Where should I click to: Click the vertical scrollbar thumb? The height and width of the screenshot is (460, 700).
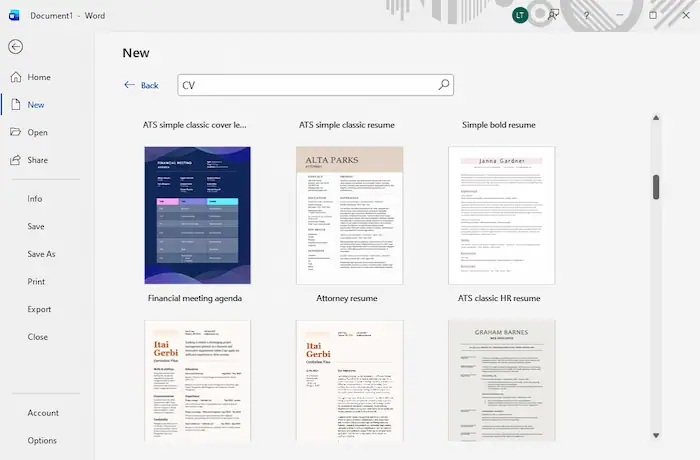tap(656, 187)
